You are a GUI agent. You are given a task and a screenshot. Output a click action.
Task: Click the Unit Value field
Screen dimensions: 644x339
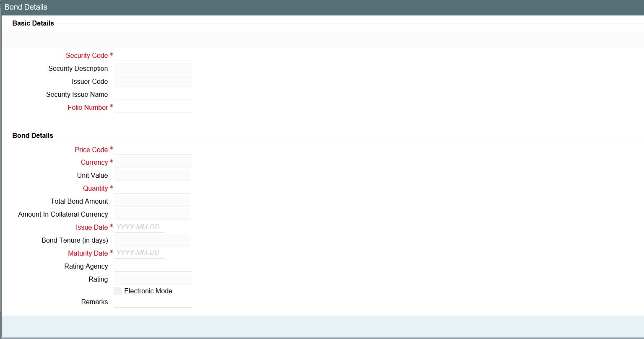pos(152,175)
